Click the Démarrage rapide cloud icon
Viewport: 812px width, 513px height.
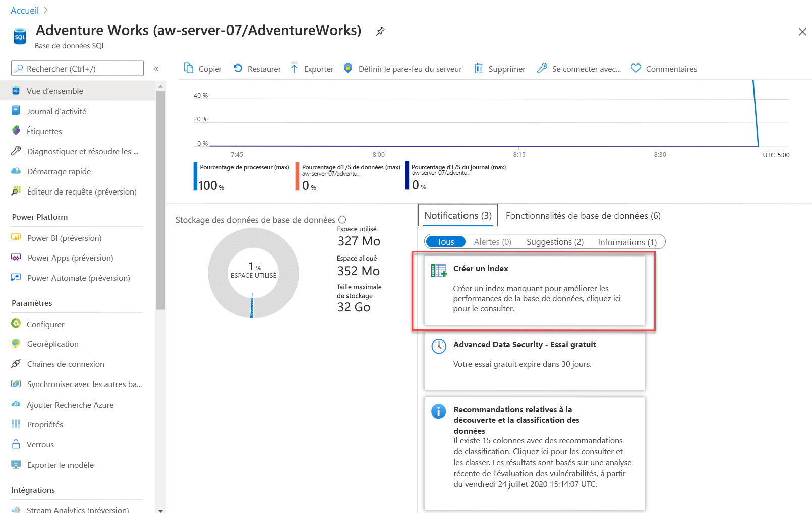pos(16,171)
